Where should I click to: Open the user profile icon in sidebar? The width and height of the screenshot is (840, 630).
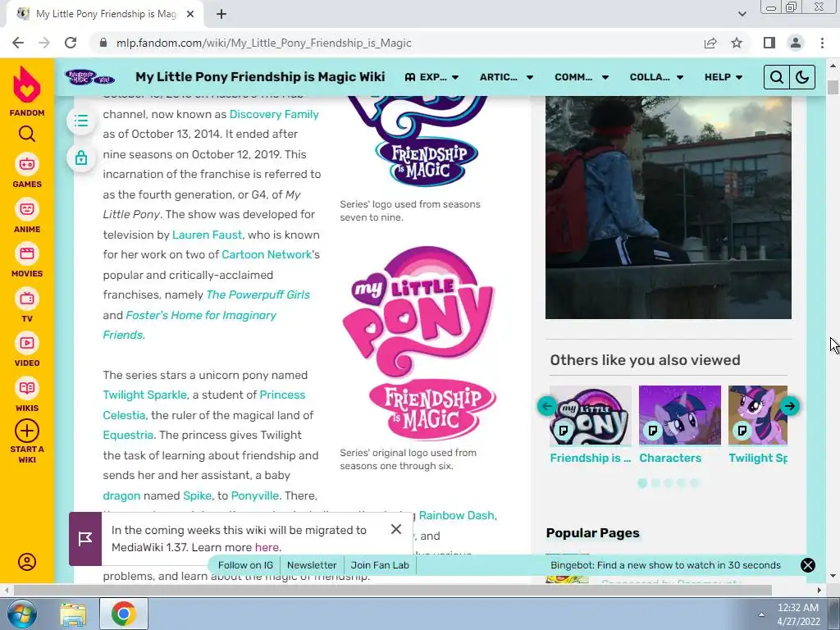(x=27, y=561)
